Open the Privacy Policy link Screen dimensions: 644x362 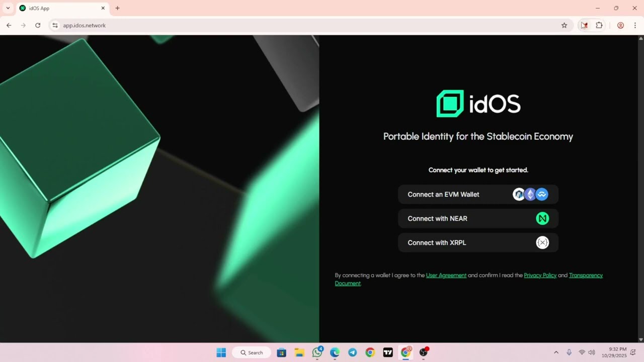coord(540,276)
